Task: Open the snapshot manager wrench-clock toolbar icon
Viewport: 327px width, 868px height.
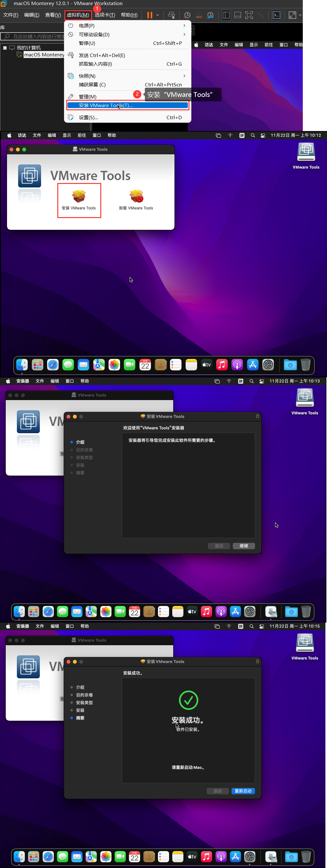Action: point(210,15)
